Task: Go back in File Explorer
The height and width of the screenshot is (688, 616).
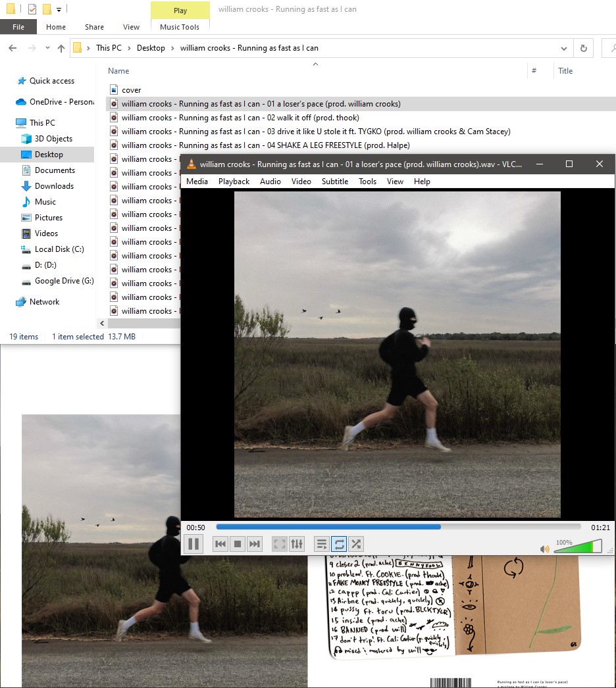Action: (13, 48)
